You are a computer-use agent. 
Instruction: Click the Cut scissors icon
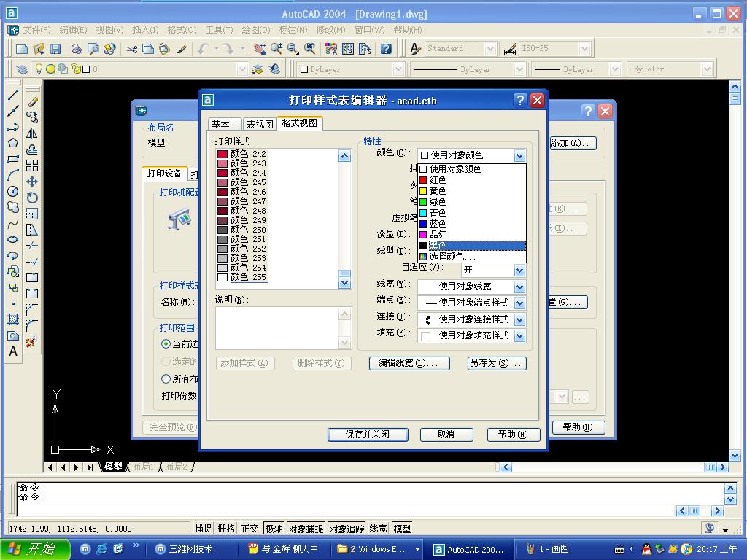pyautogui.click(x=131, y=49)
